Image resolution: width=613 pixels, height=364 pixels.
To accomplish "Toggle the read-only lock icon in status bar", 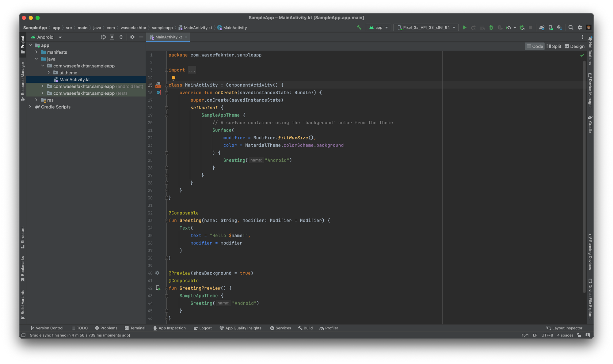I will (x=579, y=335).
